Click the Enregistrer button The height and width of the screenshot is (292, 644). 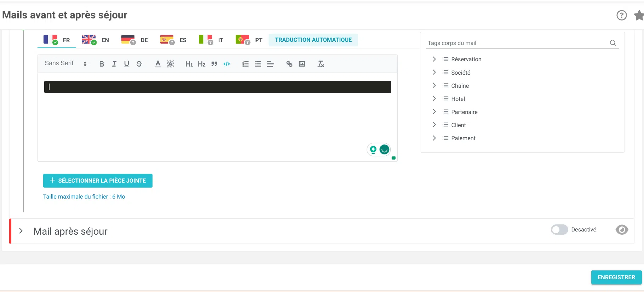[x=616, y=277]
